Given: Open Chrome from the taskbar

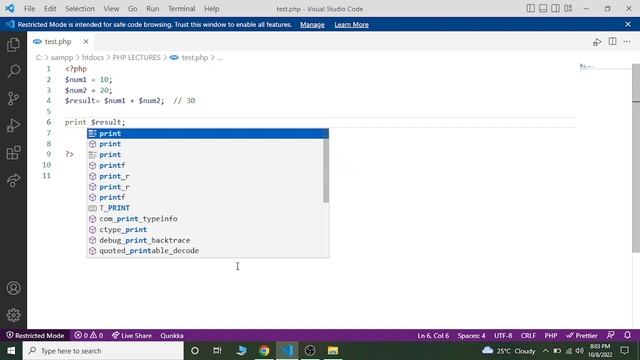Looking at the screenshot, I should (264, 351).
